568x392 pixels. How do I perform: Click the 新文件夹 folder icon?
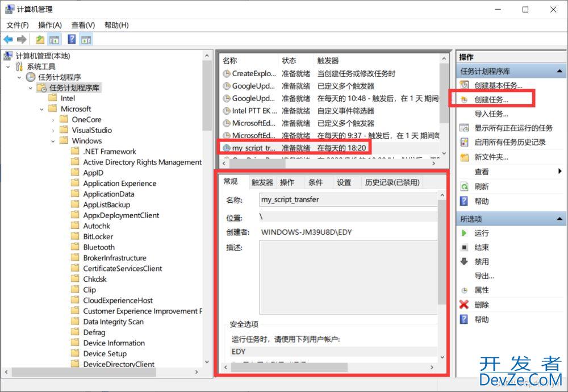click(464, 157)
